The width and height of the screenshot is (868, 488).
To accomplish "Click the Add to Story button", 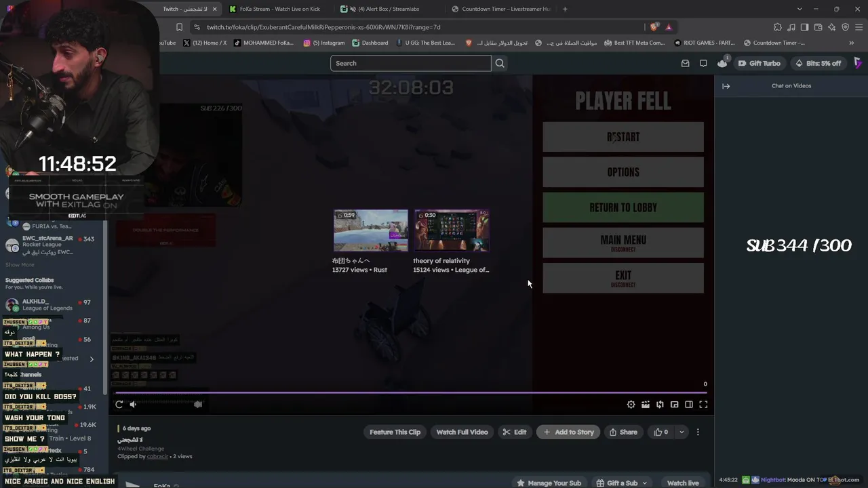I will (568, 432).
